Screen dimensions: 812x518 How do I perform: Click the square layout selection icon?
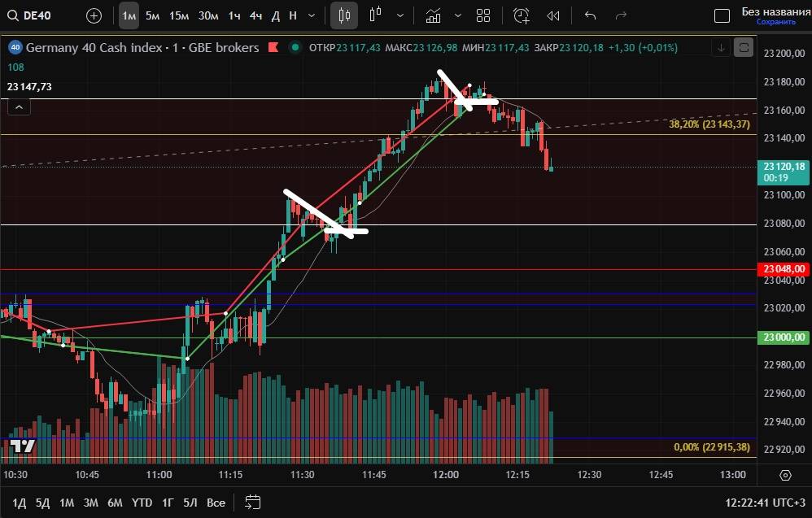[721, 15]
